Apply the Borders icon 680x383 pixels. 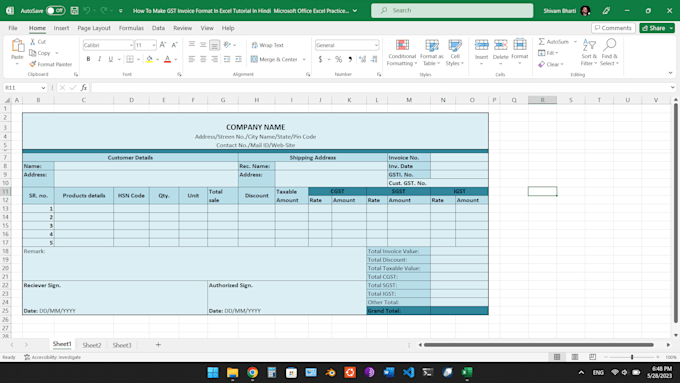pos(130,59)
